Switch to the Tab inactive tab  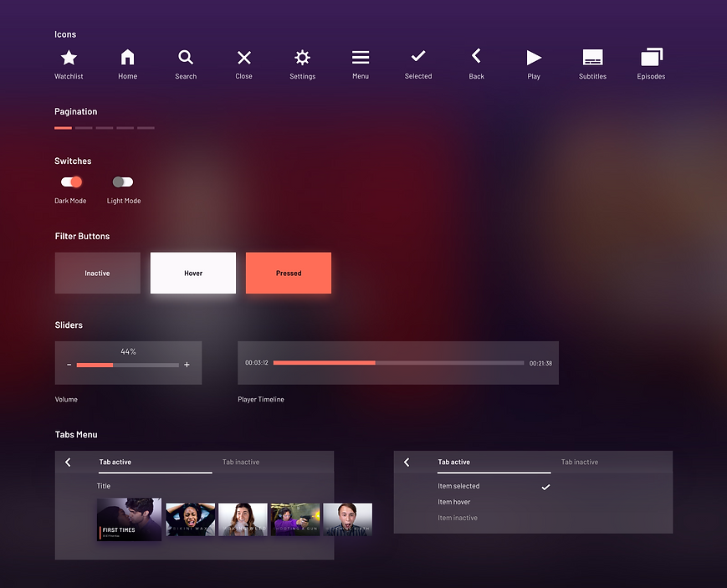(241, 462)
